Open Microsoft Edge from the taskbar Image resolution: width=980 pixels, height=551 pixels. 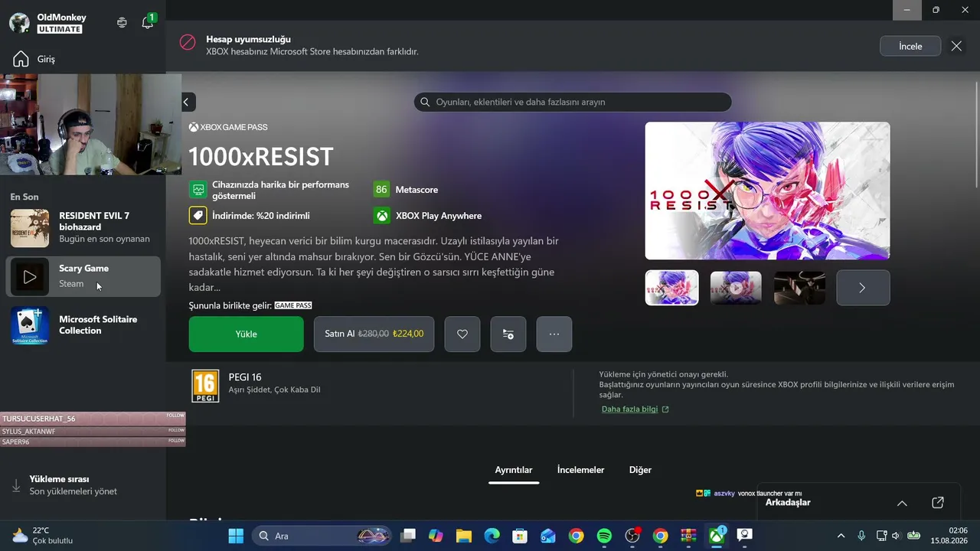tap(492, 536)
